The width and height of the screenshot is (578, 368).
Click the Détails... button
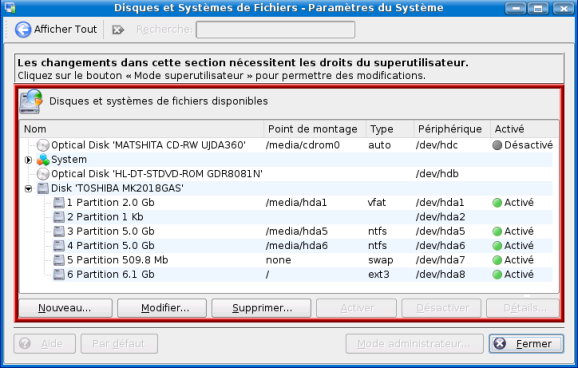[523, 308]
